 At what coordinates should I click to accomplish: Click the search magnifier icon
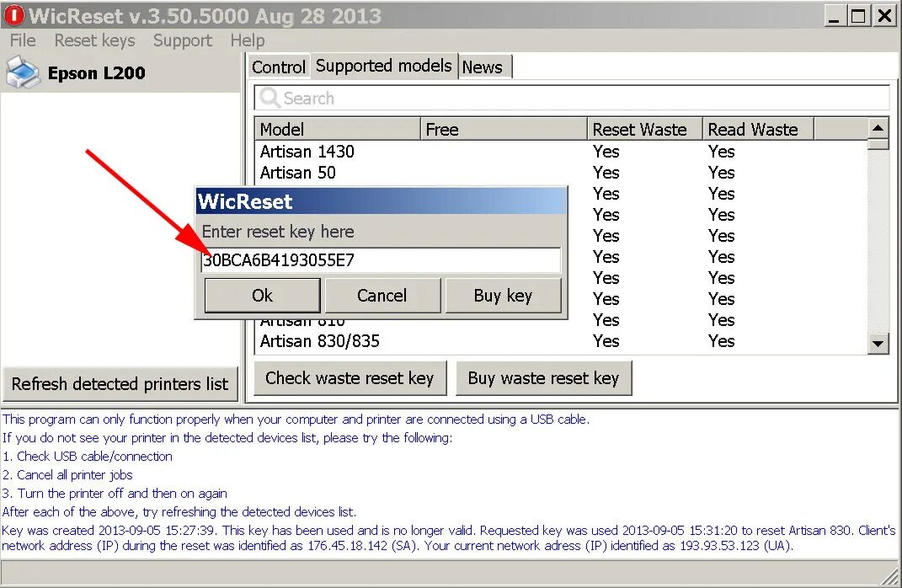click(x=270, y=98)
